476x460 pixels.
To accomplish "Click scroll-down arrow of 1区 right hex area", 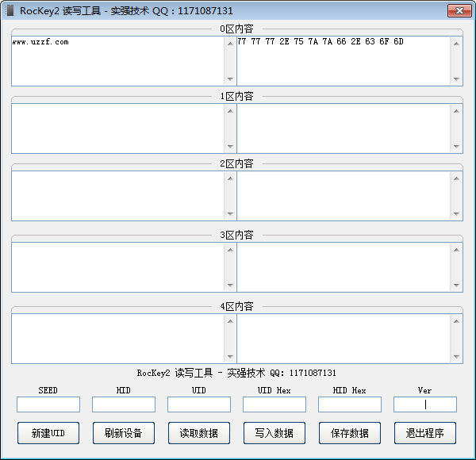I will coord(456,146).
